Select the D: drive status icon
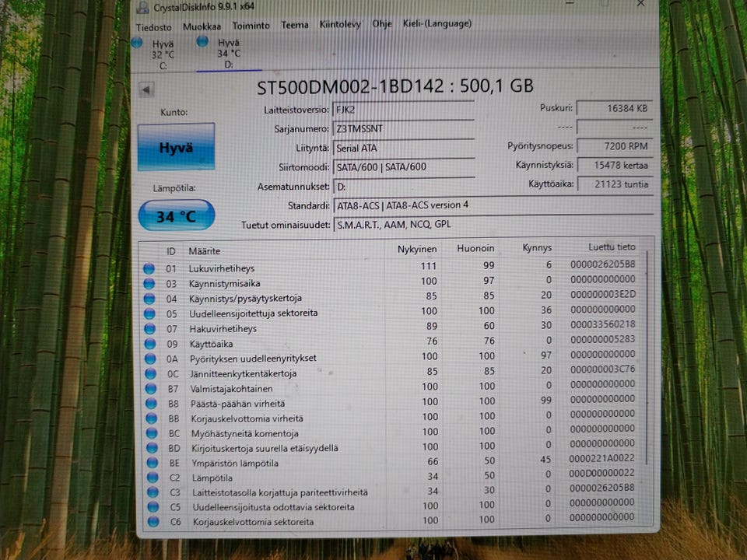The width and height of the screenshot is (747, 560). point(202,41)
